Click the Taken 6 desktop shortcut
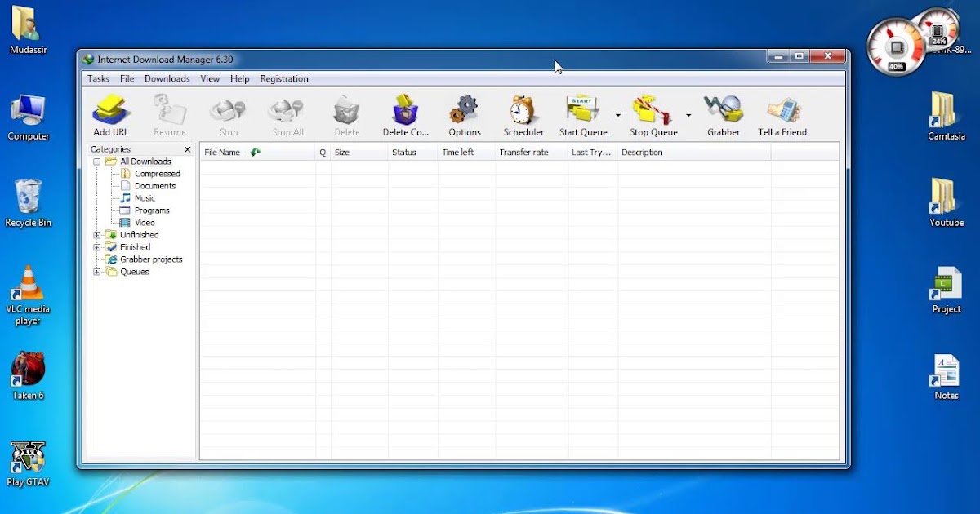This screenshot has height=514, width=980. [28, 377]
